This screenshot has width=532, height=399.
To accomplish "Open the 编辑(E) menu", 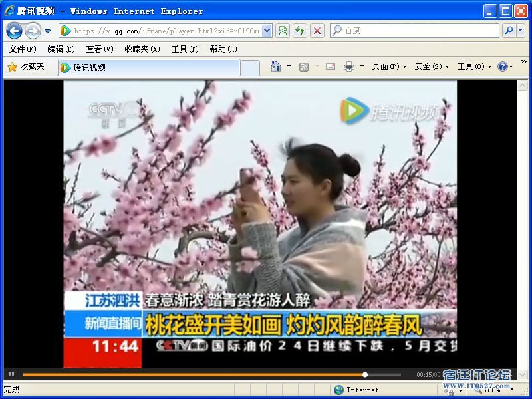I will pos(61,49).
